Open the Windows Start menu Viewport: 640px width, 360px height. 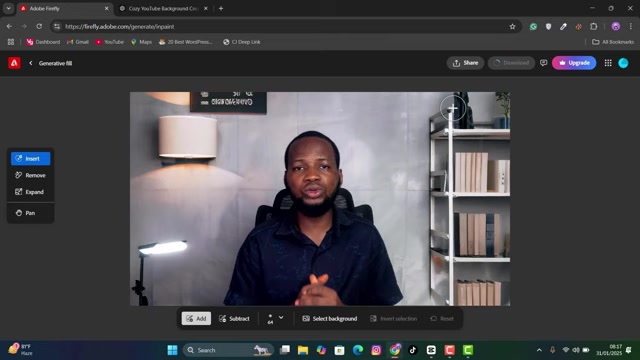coord(173,350)
